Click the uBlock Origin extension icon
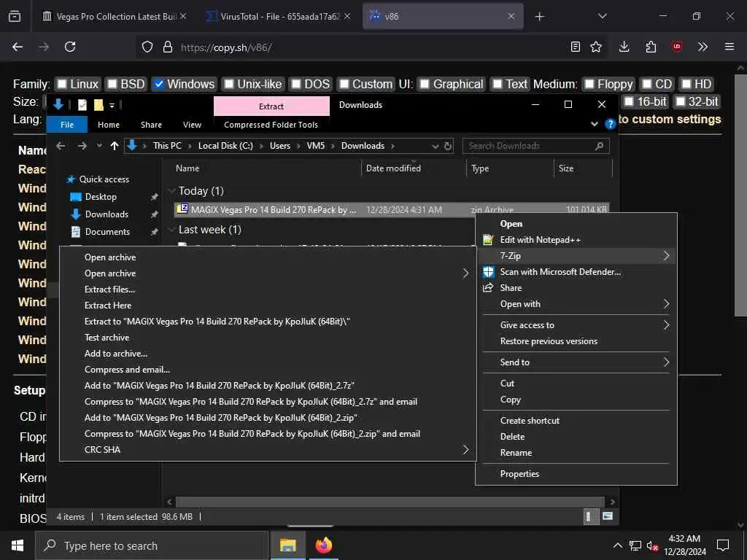This screenshot has height=560, width=747. [x=676, y=47]
